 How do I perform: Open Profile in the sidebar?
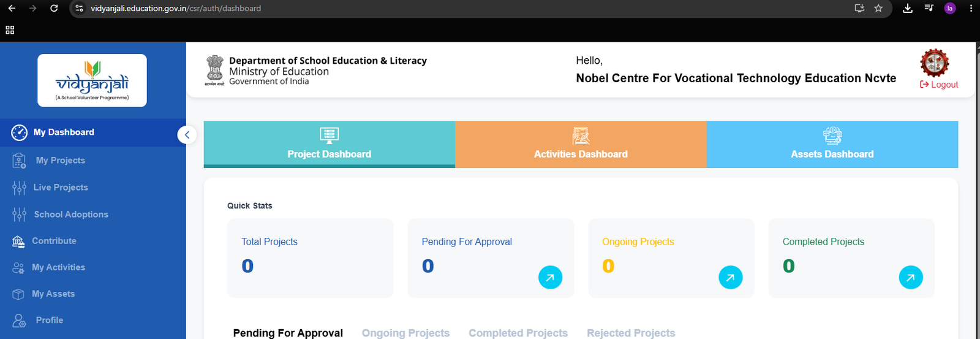coord(93,320)
